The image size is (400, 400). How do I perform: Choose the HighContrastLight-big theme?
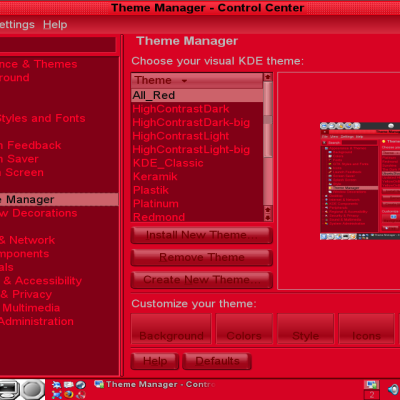[197, 150]
